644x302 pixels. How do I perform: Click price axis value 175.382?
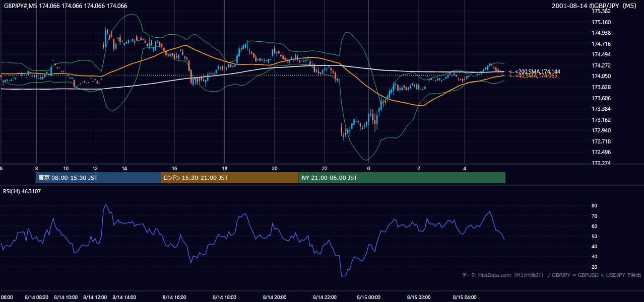pos(601,11)
